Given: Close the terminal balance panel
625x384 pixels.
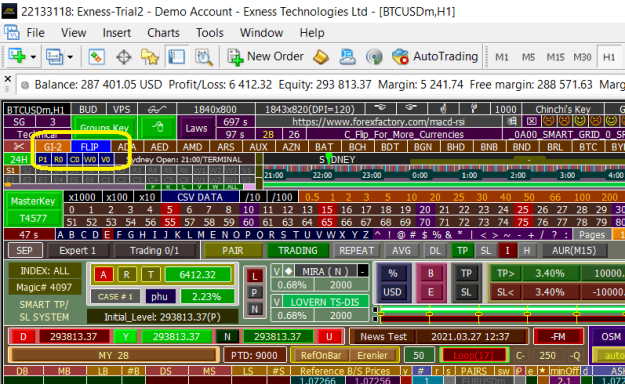Looking at the screenshot, I should tap(8, 79).
